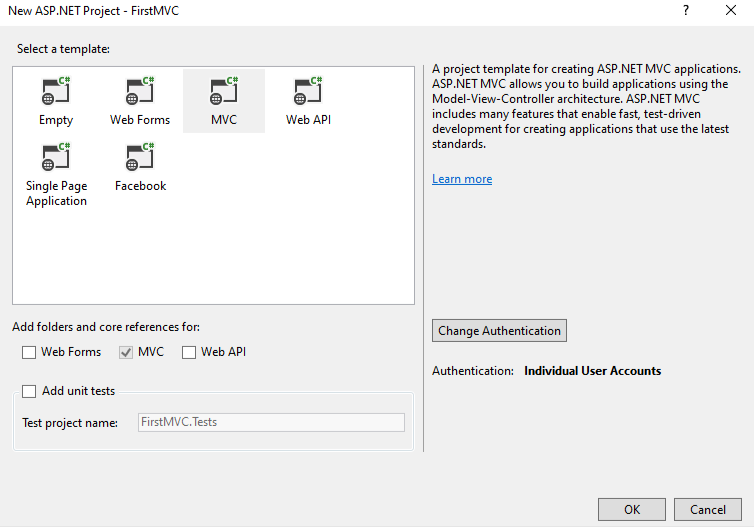Click the Web API template label text
The height and width of the screenshot is (527, 754).
pos(308,120)
